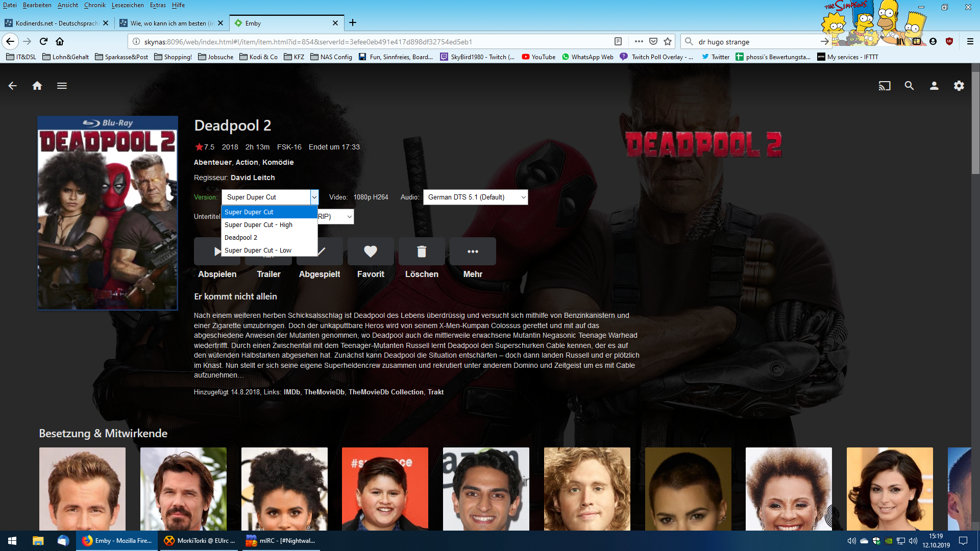Mark Deadpool 2 as favorite heart
Viewport: 980px width, 551px height.
(x=371, y=251)
